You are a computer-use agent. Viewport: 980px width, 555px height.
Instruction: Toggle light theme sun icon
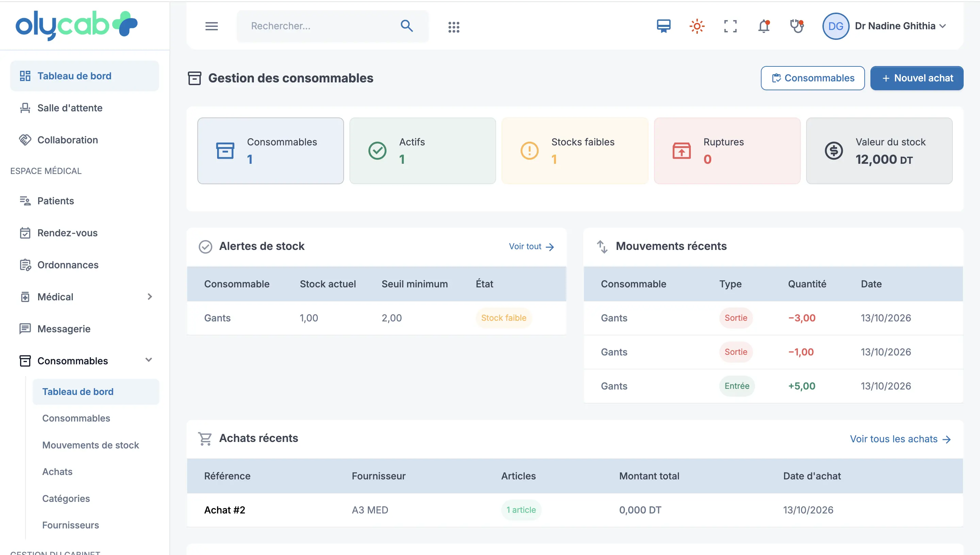[697, 26]
